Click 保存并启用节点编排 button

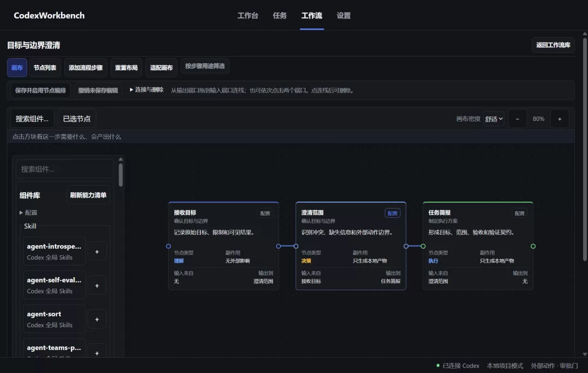tap(40, 90)
